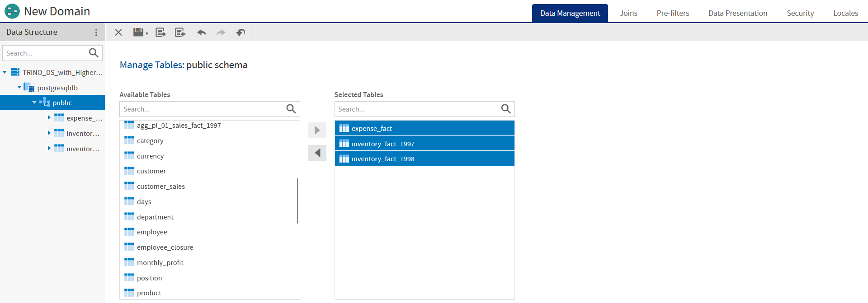Select the employee table
Viewport: 868px width, 303px height.
(x=210, y=232)
